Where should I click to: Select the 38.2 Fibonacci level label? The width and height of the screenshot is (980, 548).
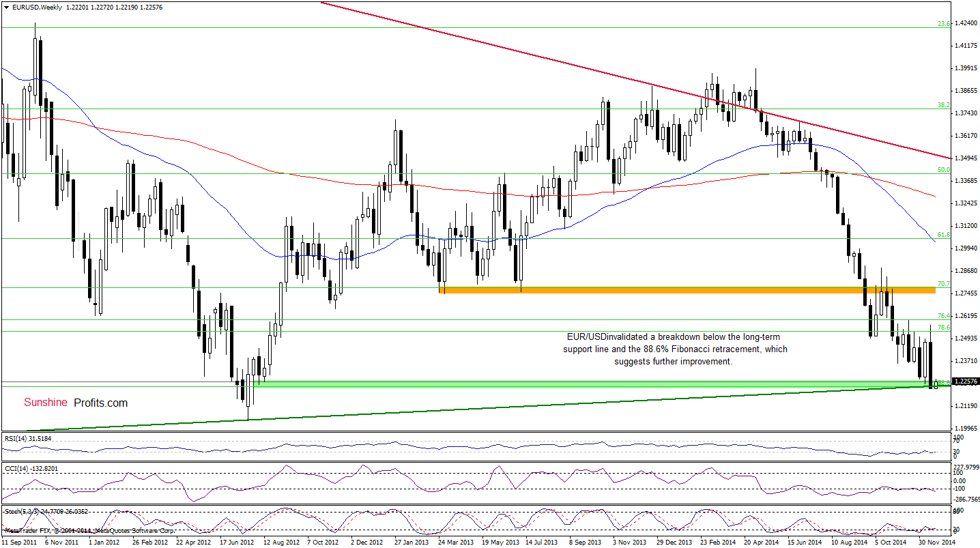944,104
